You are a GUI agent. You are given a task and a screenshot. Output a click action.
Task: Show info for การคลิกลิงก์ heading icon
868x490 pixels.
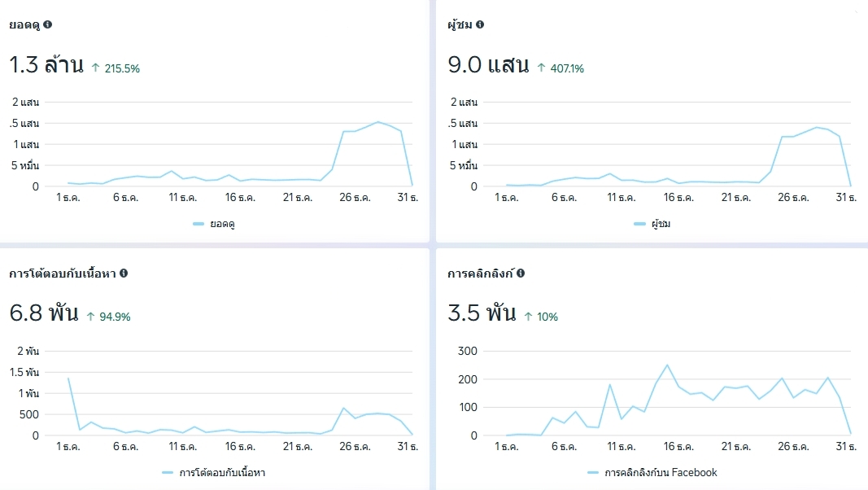click(521, 273)
